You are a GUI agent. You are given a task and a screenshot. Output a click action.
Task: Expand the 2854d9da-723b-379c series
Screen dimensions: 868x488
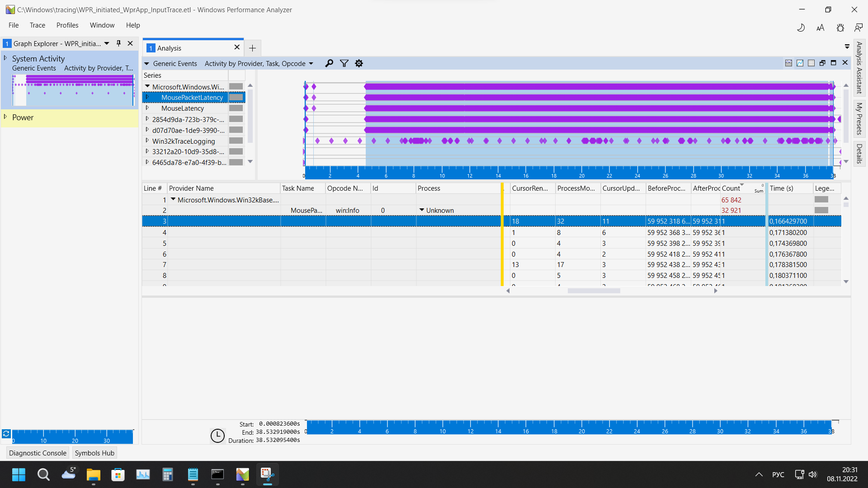click(x=147, y=119)
